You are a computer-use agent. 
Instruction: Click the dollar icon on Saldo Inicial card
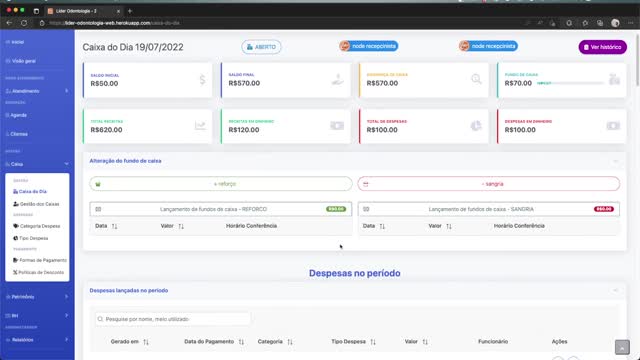(x=202, y=80)
